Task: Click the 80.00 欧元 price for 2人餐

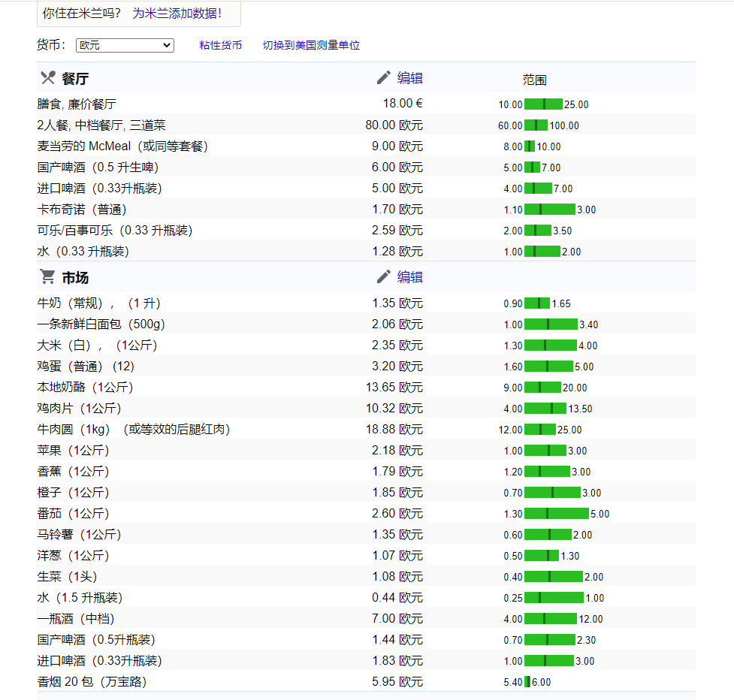Action: [x=395, y=125]
